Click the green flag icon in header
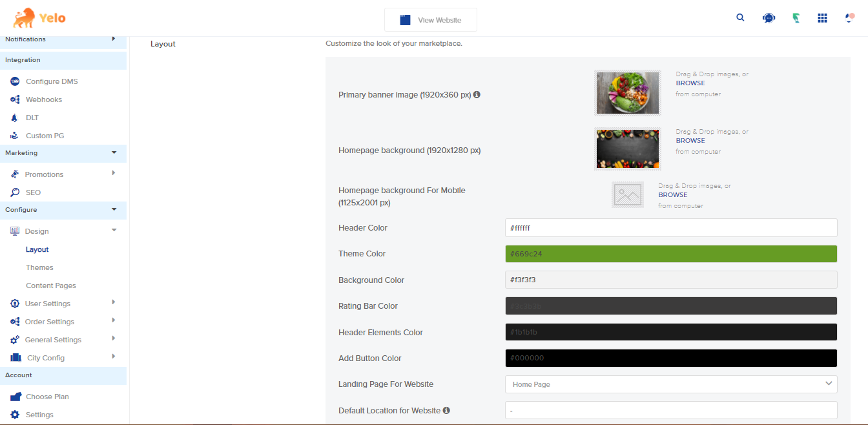Viewport: 868px width, 425px height. (797, 18)
